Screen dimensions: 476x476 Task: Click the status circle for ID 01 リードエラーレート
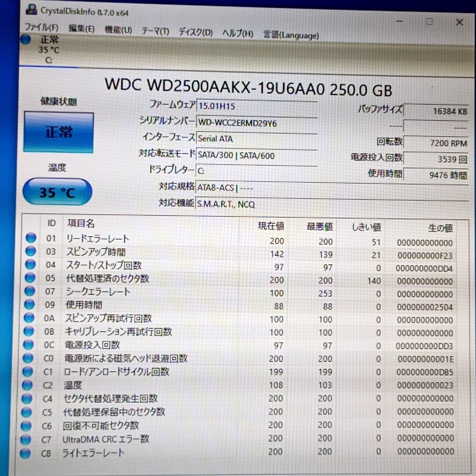pos(31,238)
